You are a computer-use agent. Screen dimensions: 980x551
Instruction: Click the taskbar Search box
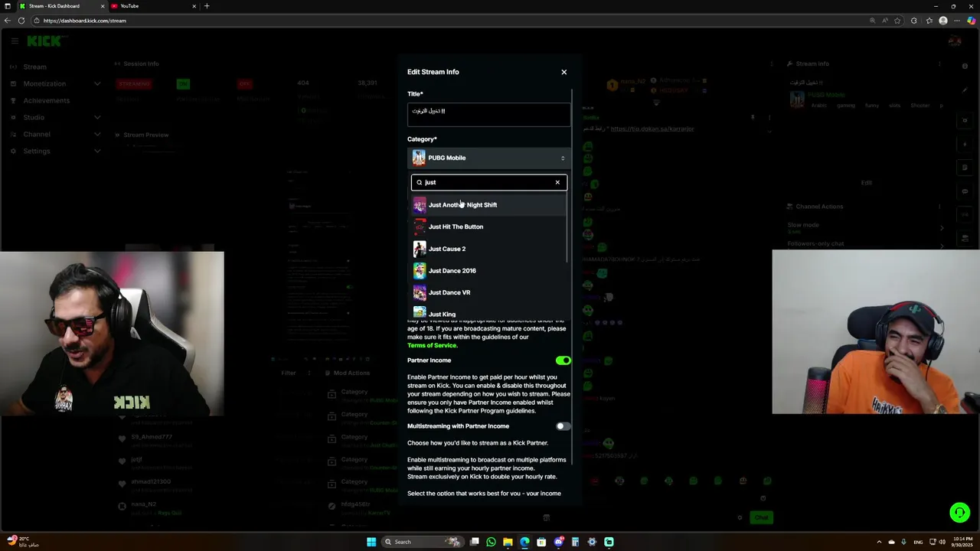tap(424, 542)
